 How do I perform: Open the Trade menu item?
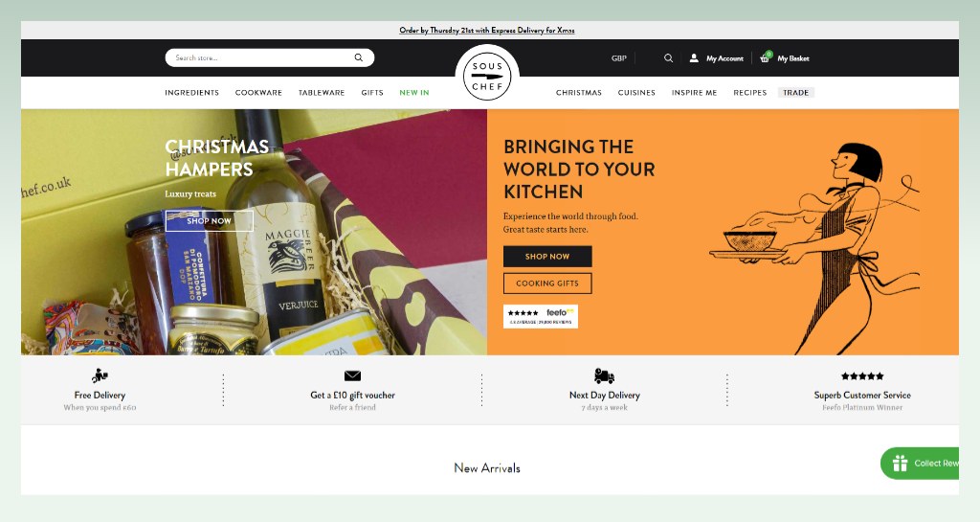[x=795, y=93]
